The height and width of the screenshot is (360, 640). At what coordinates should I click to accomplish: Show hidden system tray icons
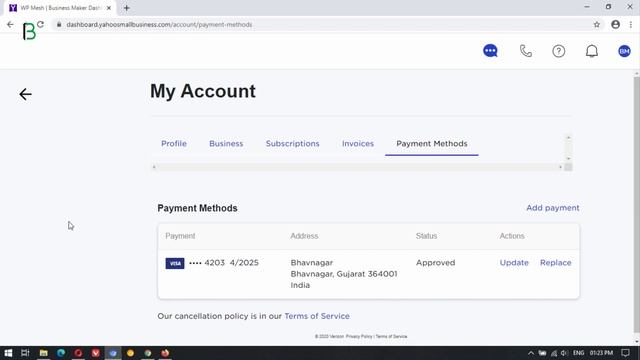[531, 353]
